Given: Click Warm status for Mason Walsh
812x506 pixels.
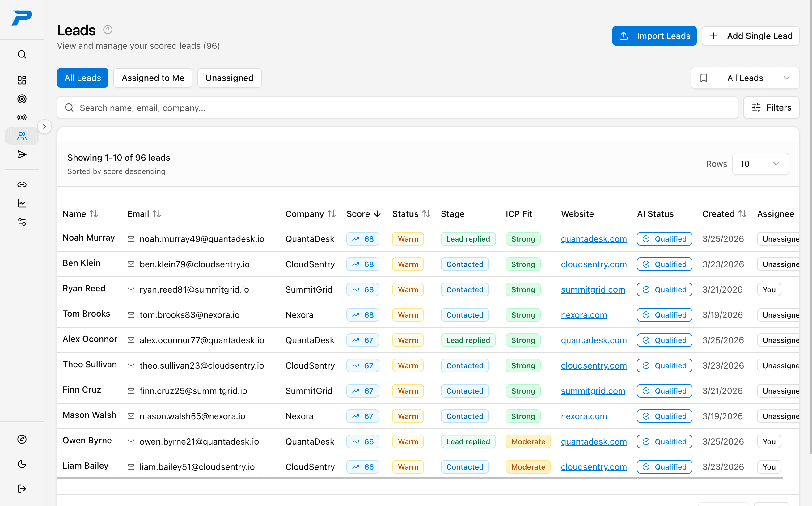Looking at the screenshot, I should 408,416.
